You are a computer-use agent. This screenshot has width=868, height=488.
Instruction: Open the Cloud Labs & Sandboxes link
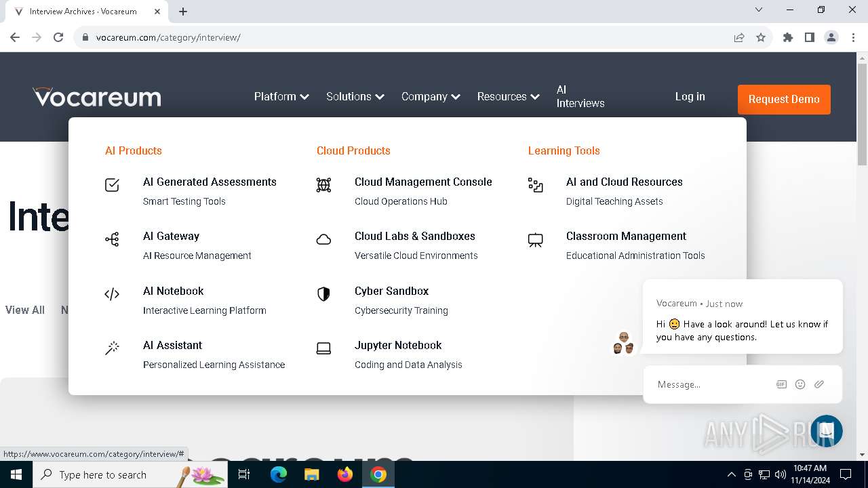tap(415, 236)
